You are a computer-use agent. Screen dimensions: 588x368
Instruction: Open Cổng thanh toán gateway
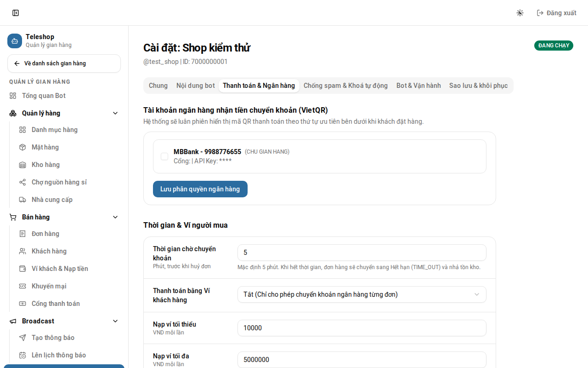click(x=68, y=304)
